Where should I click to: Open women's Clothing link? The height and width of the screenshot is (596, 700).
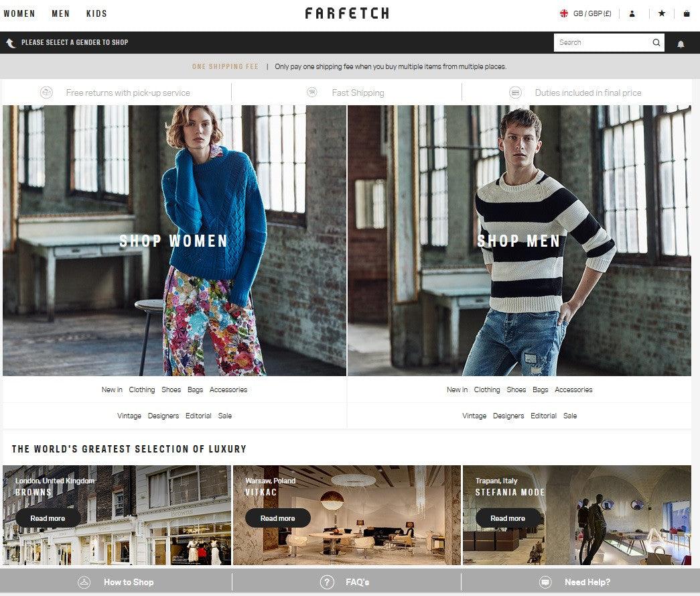[x=142, y=390]
